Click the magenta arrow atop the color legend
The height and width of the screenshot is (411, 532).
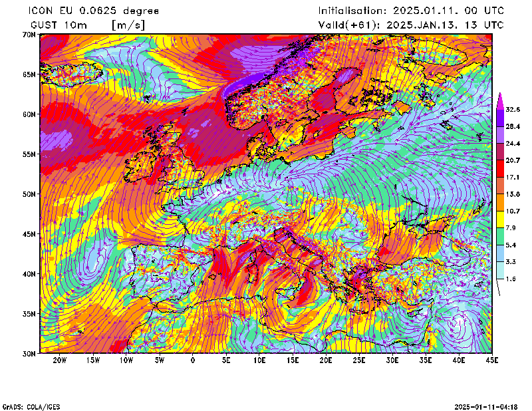(x=499, y=99)
